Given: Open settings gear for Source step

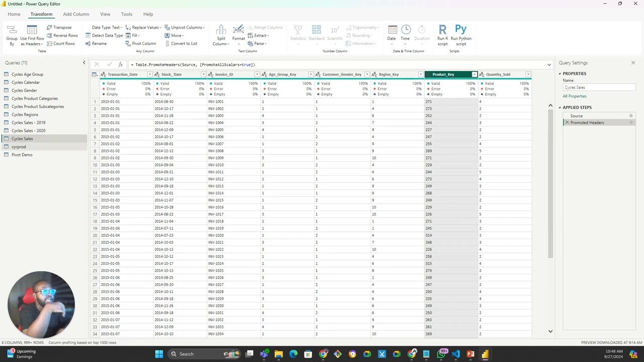Looking at the screenshot, I should click(x=631, y=116).
